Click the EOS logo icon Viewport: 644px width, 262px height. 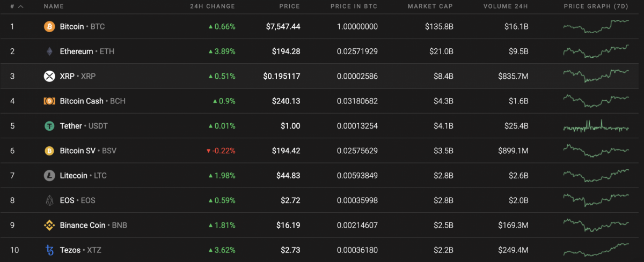[49, 200]
